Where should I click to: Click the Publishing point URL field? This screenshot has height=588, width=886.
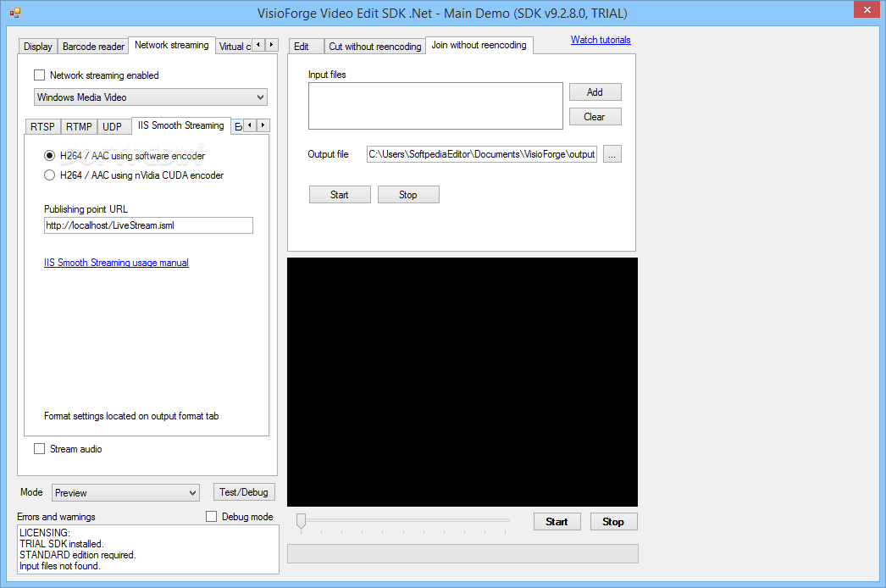[x=148, y=225]
